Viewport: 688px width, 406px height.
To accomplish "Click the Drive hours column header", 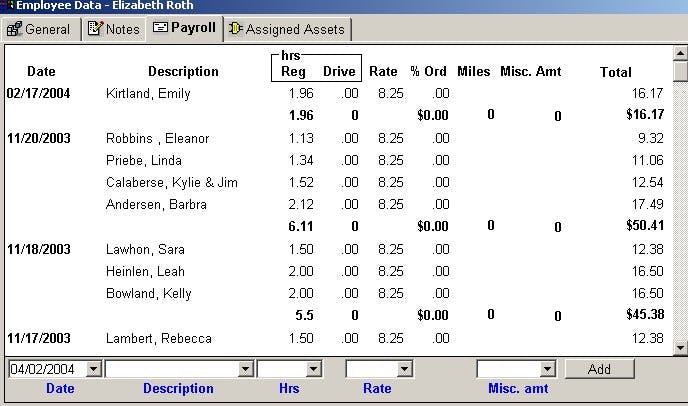I will (339, 72).
